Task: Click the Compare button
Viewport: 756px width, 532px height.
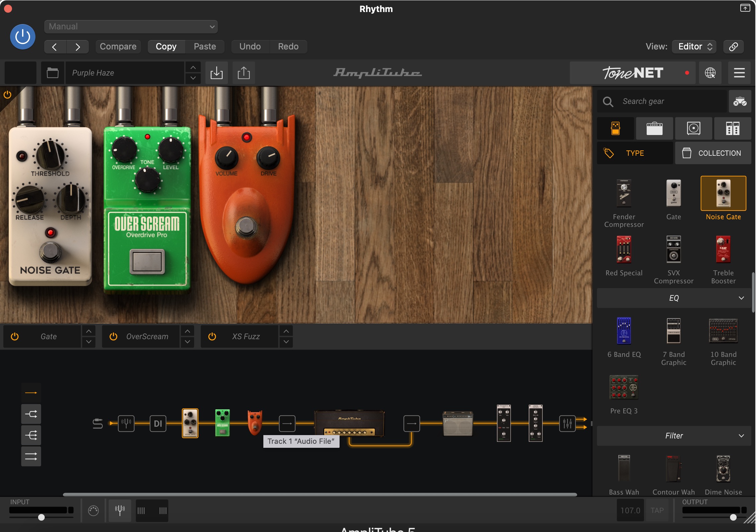Action: [x=118, y=47]
